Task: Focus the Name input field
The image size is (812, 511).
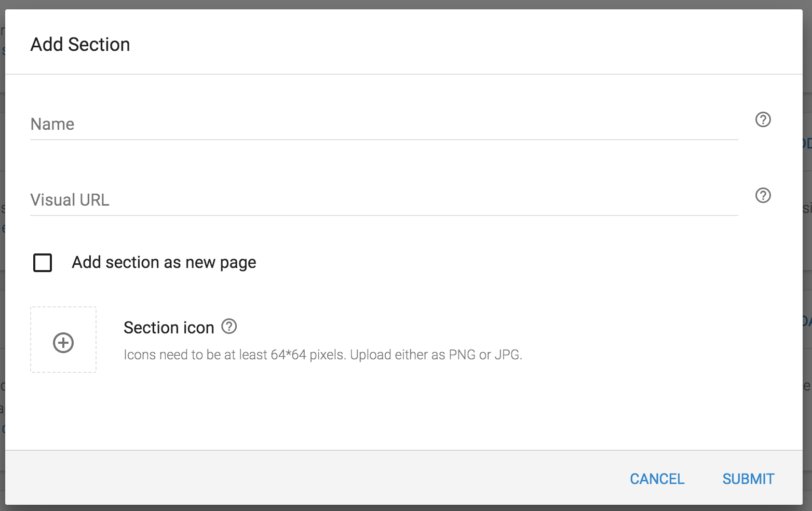Action: click(384, 124)
